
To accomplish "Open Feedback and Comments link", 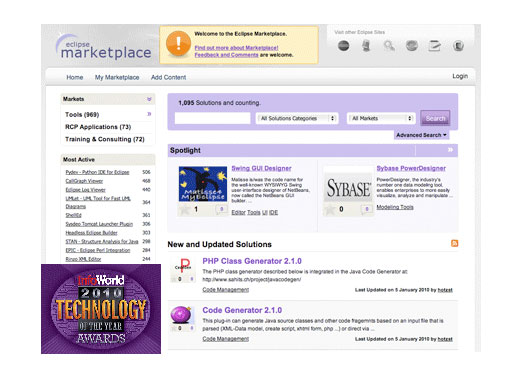I will click(226, 55).
